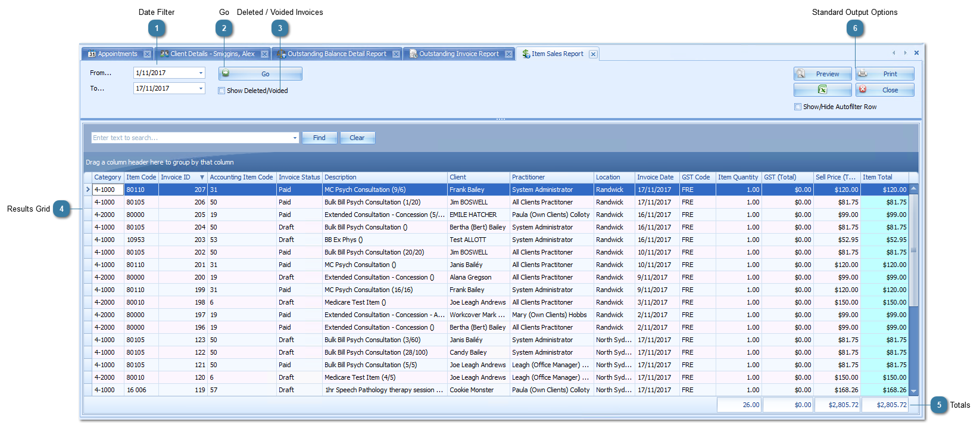This screenshot has height=425, width=980.
Task: Click Mary (Own Clients) Hobbs practitioner cell
Action: [552, 315]
